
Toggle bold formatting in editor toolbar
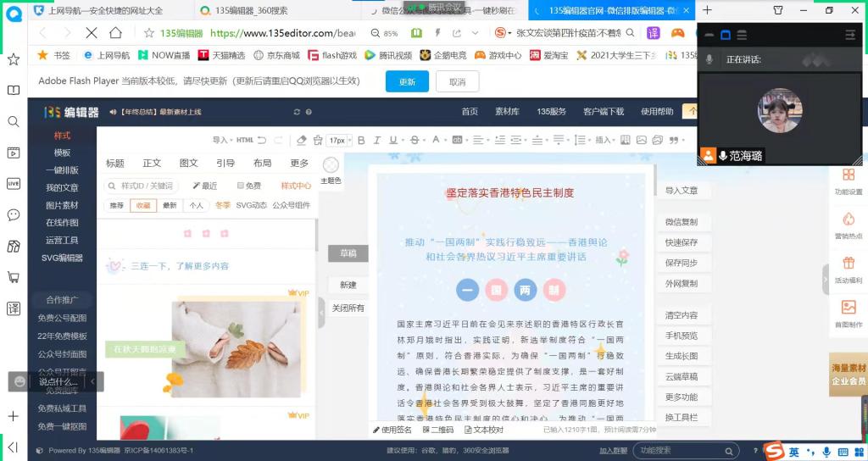coord(361,140)
